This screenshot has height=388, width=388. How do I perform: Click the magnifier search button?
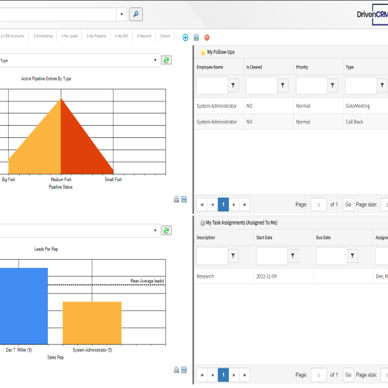click(136, 14)
